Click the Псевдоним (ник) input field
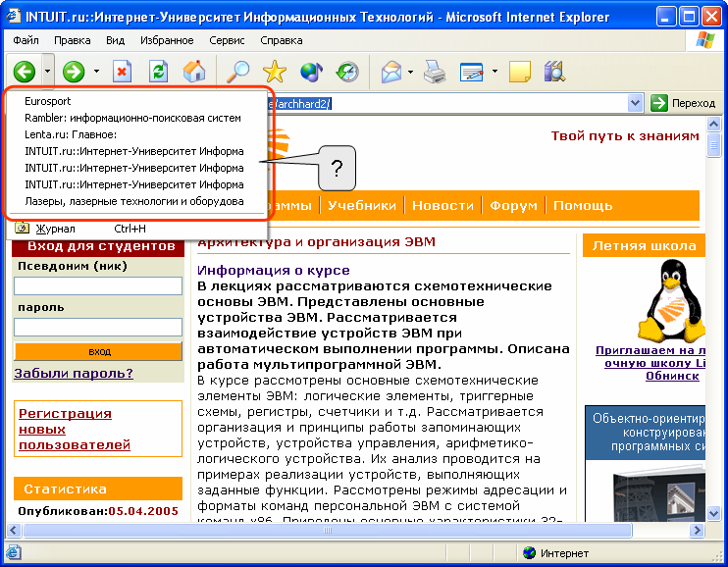This screenshot has width=728, height=567. (x=98, y=285)
